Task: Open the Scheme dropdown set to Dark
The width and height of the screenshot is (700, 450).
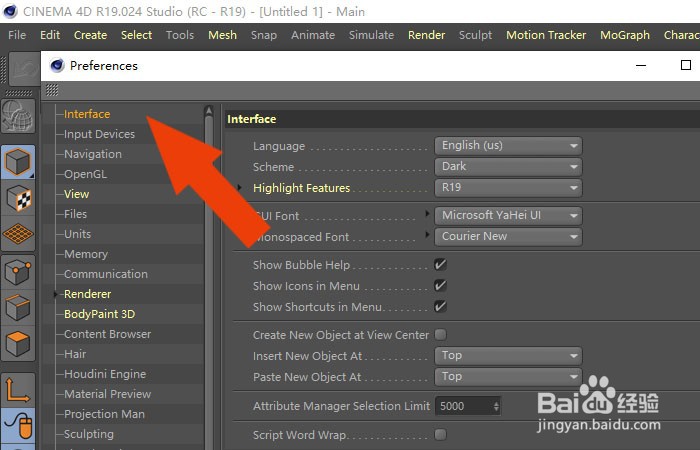Action: click(x=508, y=167)
